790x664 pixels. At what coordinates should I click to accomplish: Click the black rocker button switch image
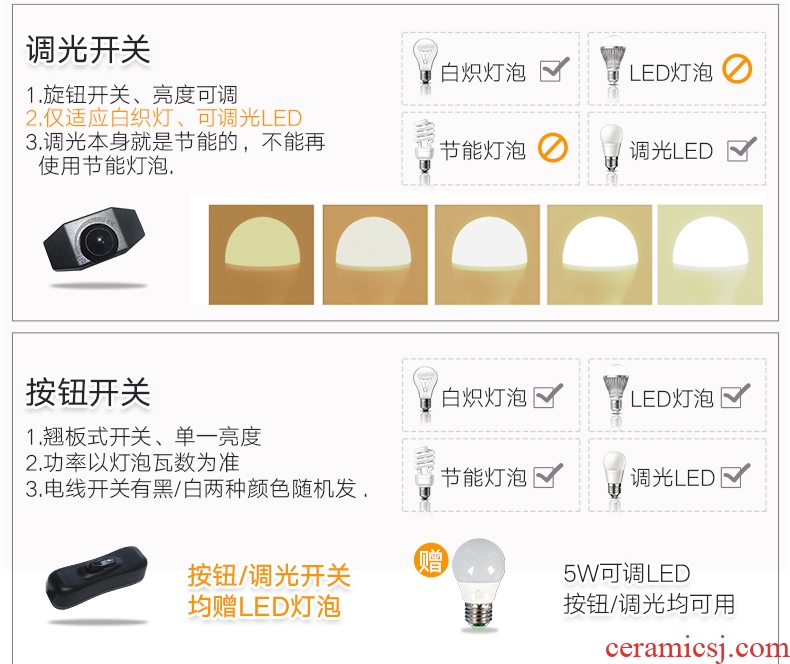97,577
